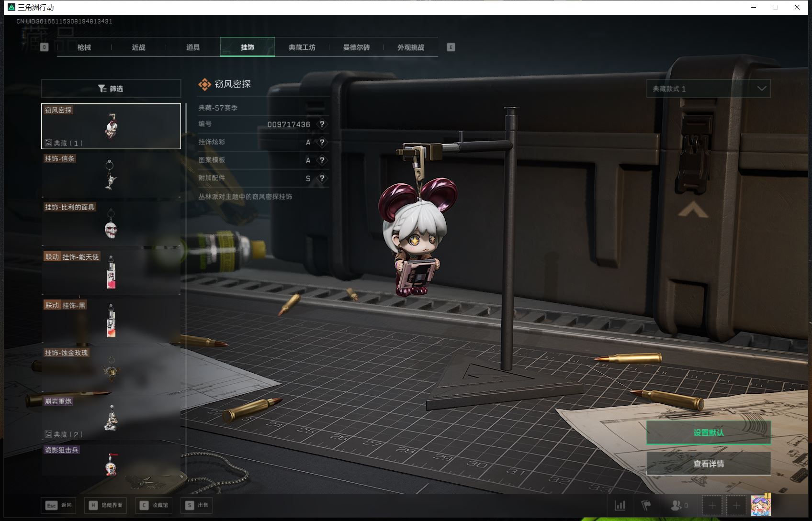Click the ? icon beside 附加配件 S rating

tap(323, 178)
